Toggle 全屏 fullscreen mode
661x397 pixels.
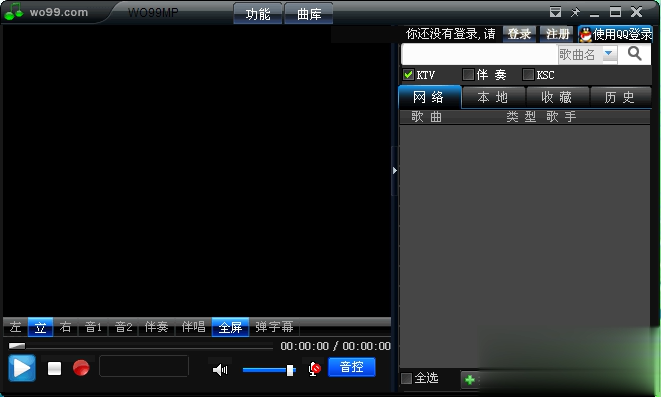click(x=230, y=327)
